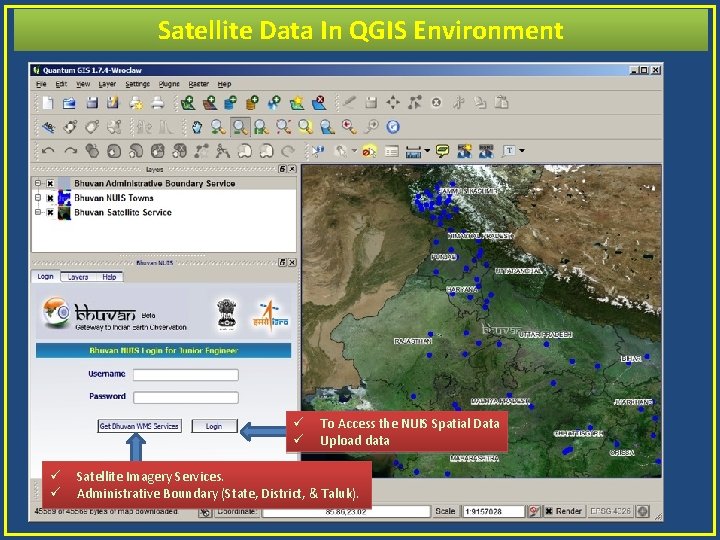
Task: Uncheck the Render checkbox in status bar
Action: tap(549, 511)
